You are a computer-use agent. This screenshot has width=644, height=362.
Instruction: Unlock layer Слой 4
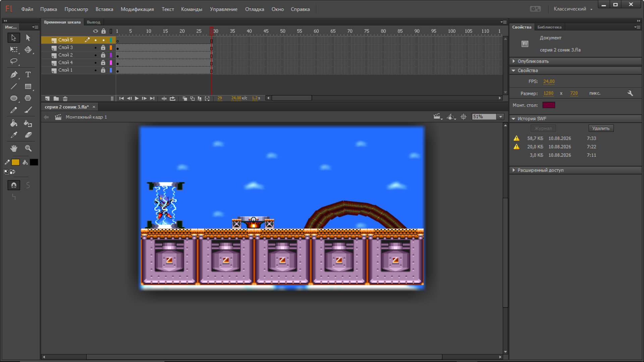[103, 63]
